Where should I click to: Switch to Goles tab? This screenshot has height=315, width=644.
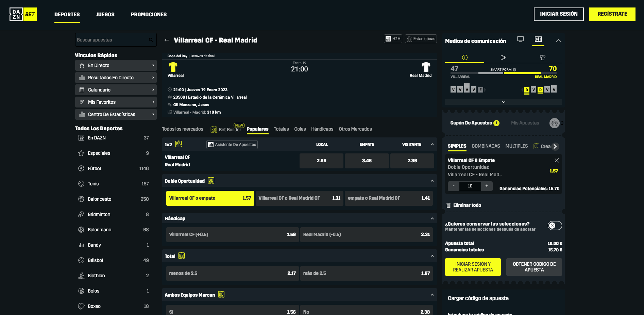300,129
